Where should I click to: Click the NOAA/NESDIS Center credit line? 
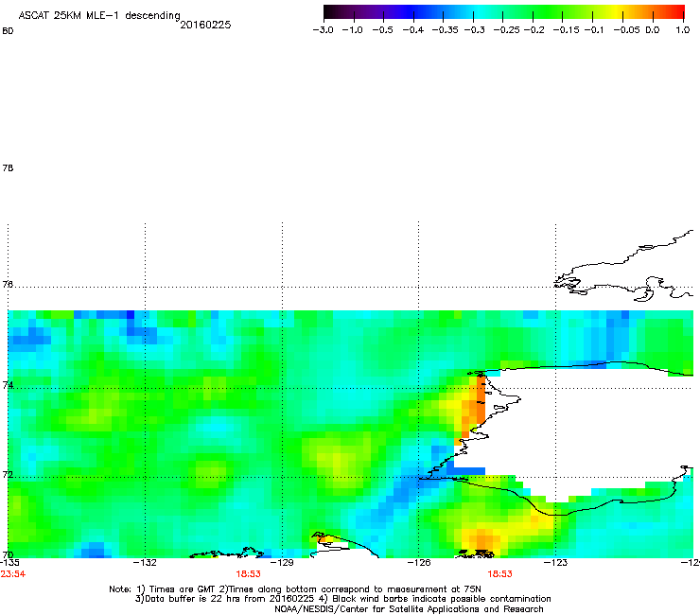click(409, 609)
